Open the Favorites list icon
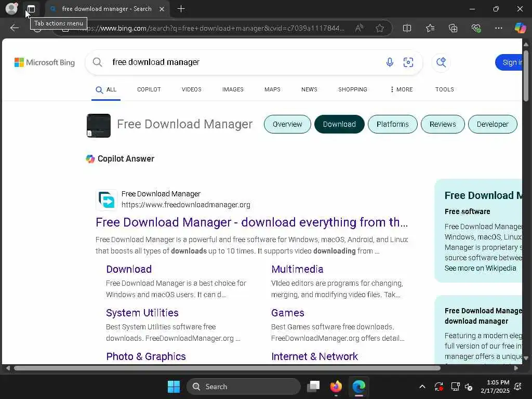Image resolution: width=532 pixels, height=399 pixels. pyautogui.click(x=430, y=28)
